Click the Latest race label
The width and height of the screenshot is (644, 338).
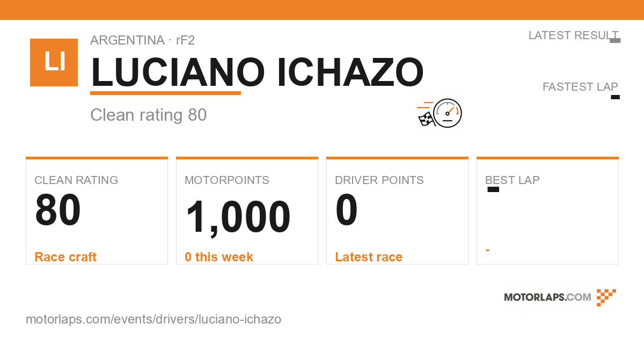point(369,257)
